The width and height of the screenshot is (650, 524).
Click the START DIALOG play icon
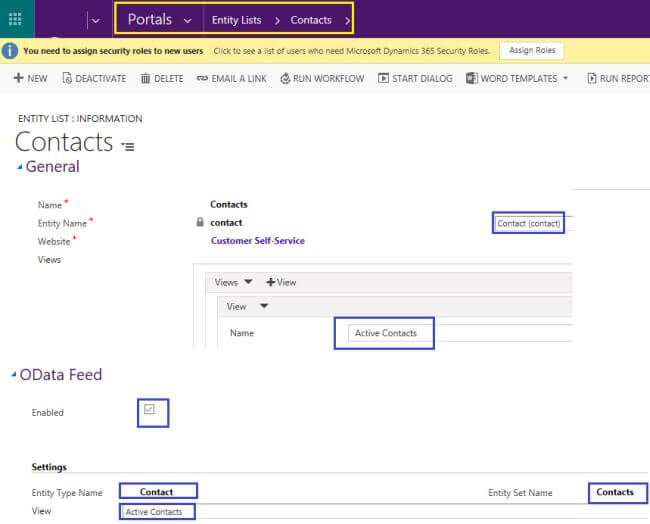point(383,78)
